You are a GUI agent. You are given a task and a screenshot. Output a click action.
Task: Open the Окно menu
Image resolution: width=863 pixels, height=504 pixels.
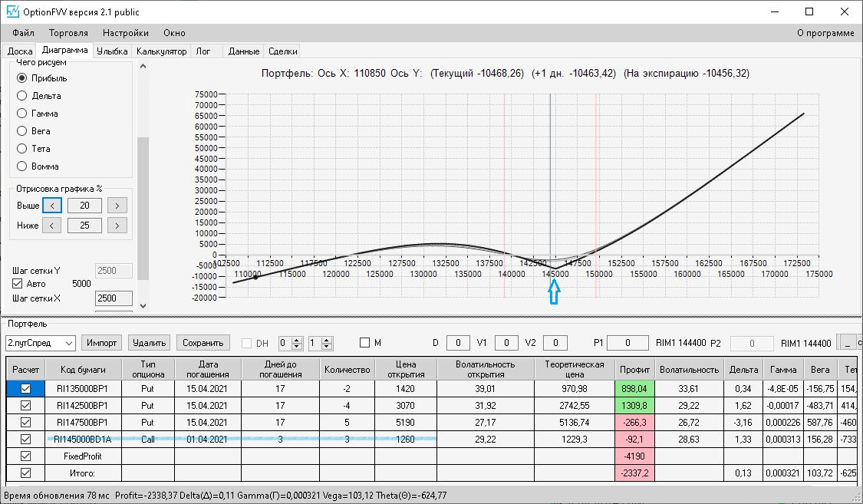[x=174, y=33]
